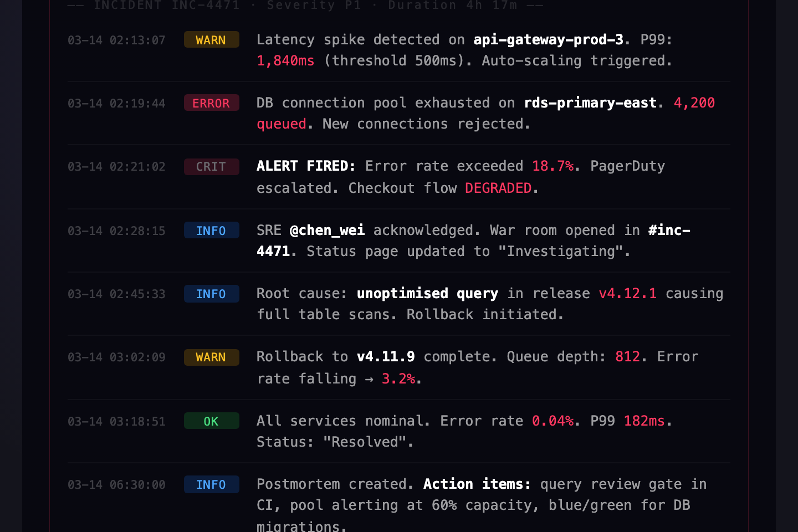Click the WARN badge on the latency spike entry

coord(211,40)
